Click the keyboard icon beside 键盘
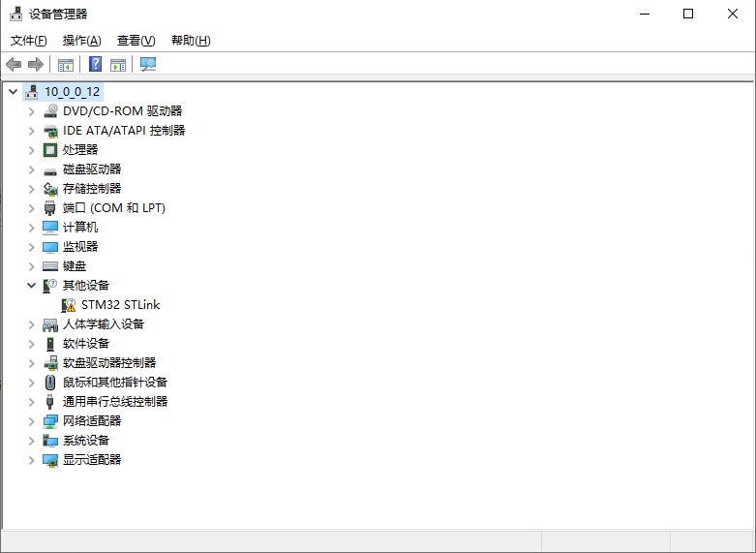 [x=50, y=266]
